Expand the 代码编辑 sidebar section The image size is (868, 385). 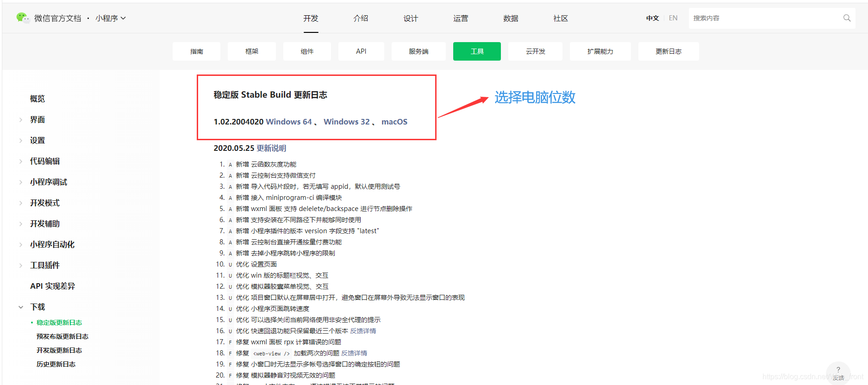(21, 161)
